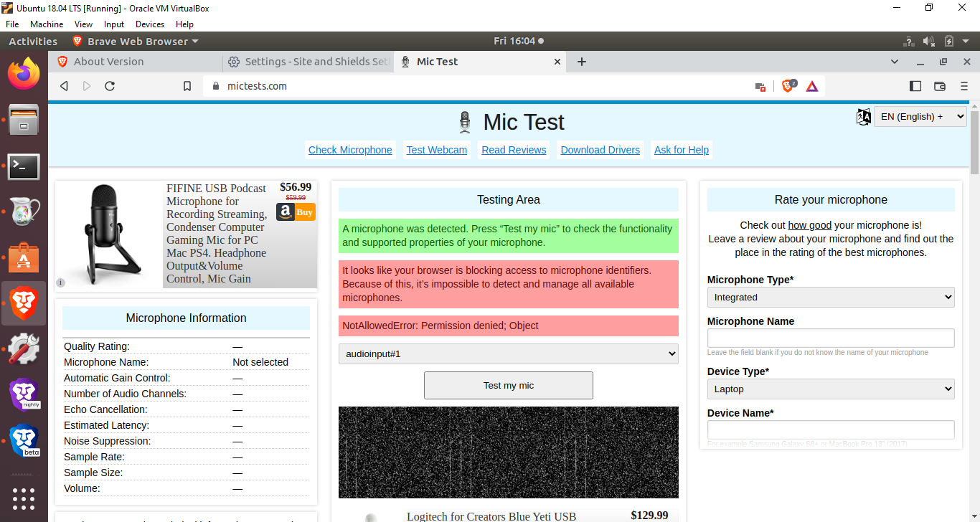Click the 'how good' link in rating panel

pyautogui.click(x=810, y=225)
